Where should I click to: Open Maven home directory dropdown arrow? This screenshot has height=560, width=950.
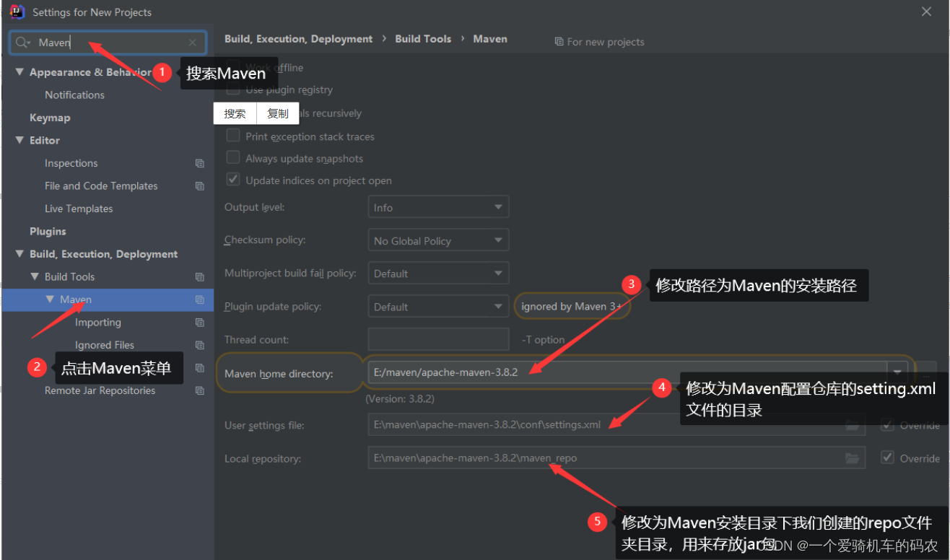coord(897,371)
